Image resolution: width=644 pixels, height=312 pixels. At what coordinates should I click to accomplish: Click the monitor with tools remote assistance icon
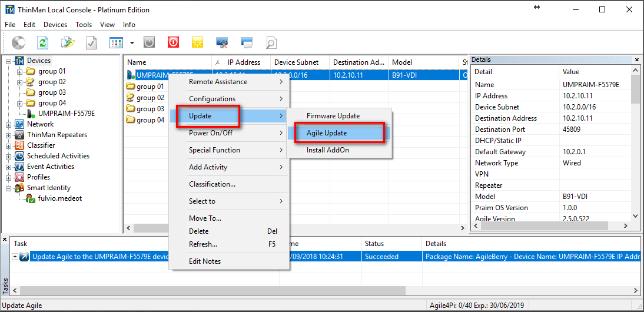(x=222, y=42)
